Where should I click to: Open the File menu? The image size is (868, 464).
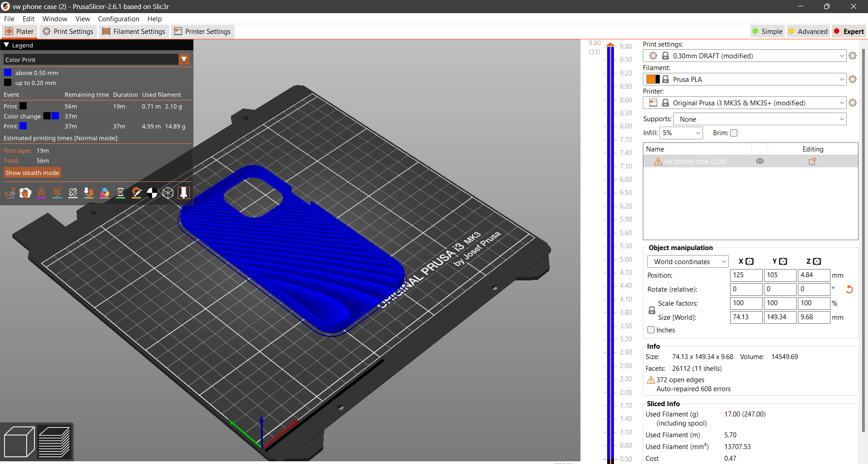coord(9,19)
